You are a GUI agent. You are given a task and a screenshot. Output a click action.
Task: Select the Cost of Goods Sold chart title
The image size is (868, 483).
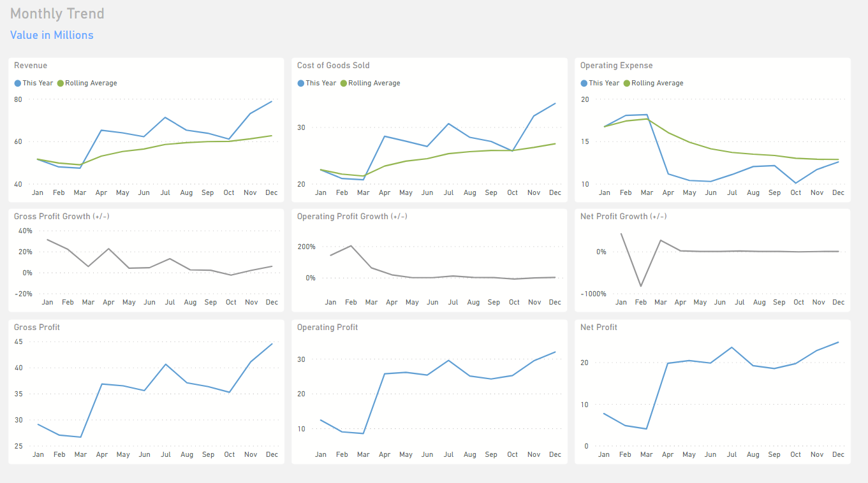pyautogui.click(x=334, y=66)
